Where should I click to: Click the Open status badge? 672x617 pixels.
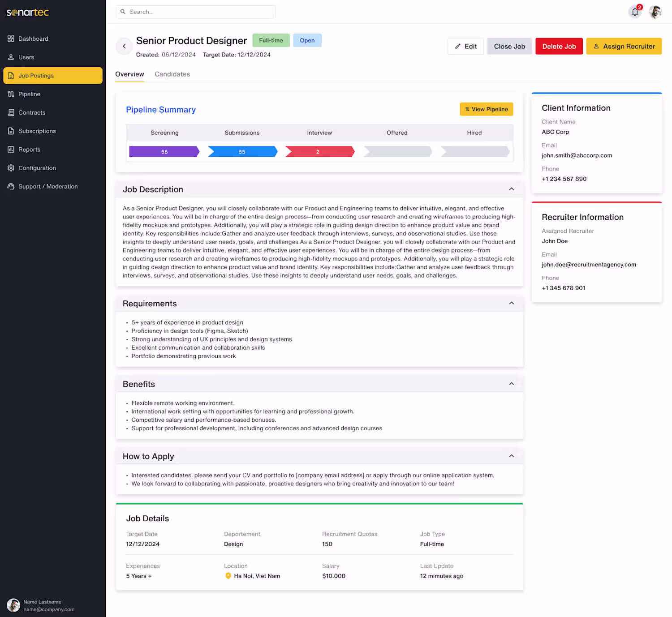[x=307, y=40]
